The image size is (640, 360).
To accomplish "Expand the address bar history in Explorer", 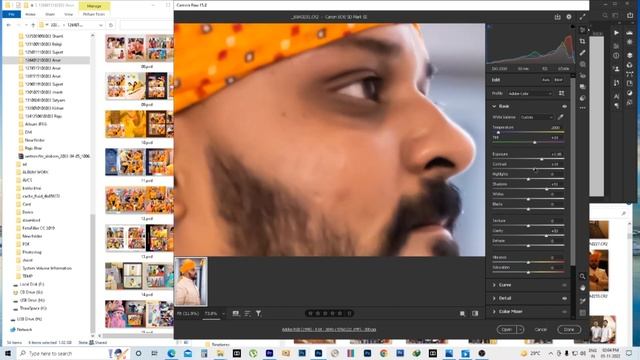I will [101, 25].
